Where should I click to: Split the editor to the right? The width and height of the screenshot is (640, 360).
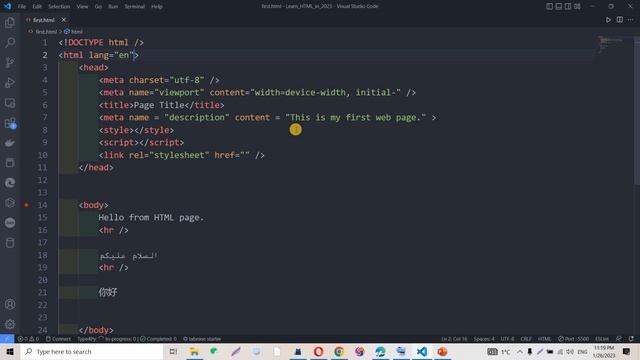click(x=620, y=20)
